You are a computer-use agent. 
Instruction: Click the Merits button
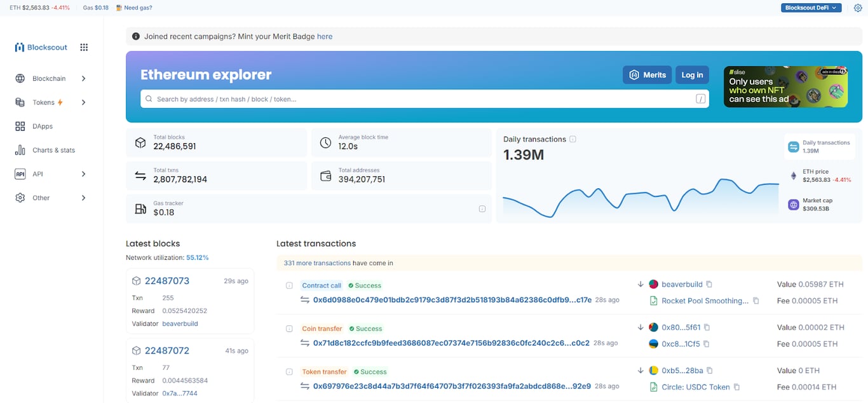point(647,75)
